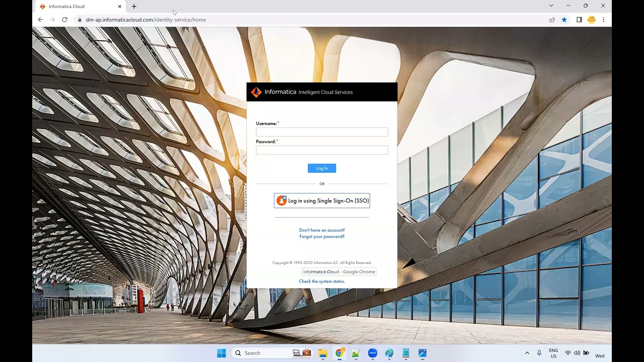Viewport: 644px width, 362px height.
Task: Open File Explorer from the taskbar
Action: click(x=323, y=353)
